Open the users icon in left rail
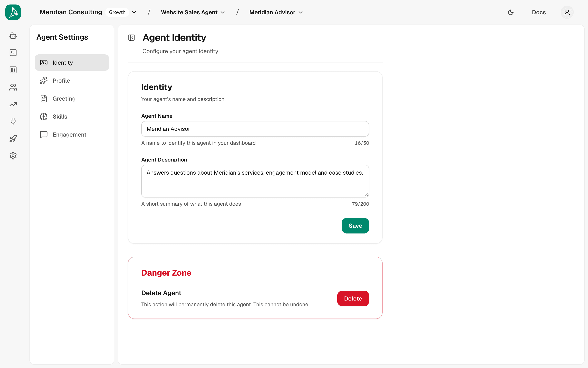 click(x=13, y=87)
